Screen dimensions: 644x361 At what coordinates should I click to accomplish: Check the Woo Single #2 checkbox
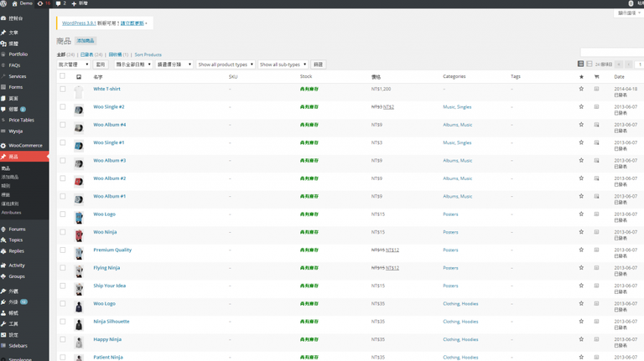pyautogui.click(x=62, y=107)
